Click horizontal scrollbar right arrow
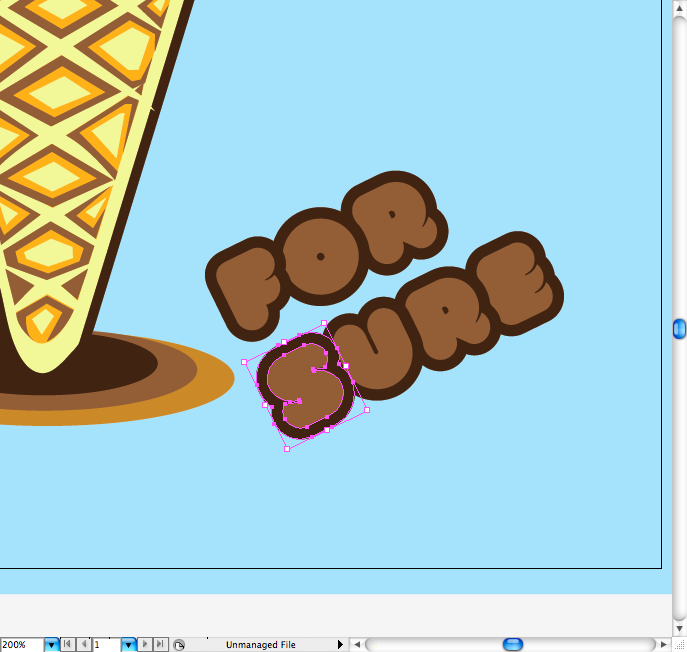The width and height of the screenshot is (687, 652). pyautogui.click(x=664, y=645)
